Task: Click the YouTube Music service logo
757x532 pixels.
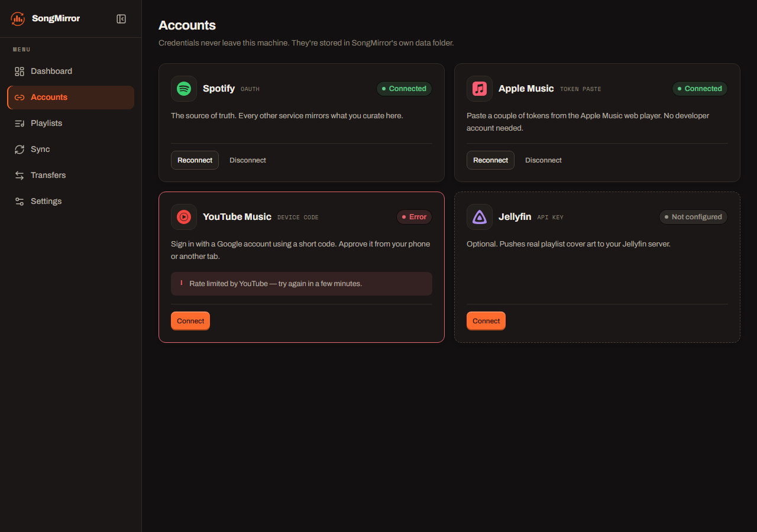Action: click(184, 217)
